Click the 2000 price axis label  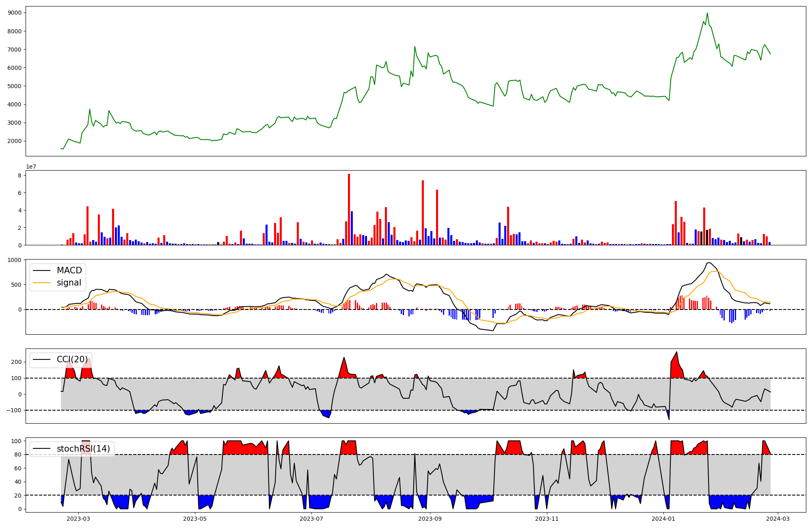pos(15,141)
